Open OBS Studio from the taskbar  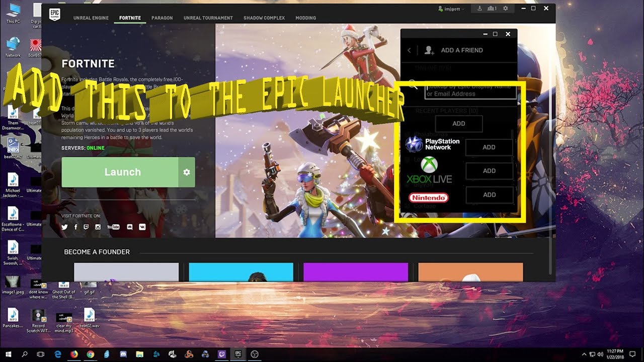coord(254,354)
